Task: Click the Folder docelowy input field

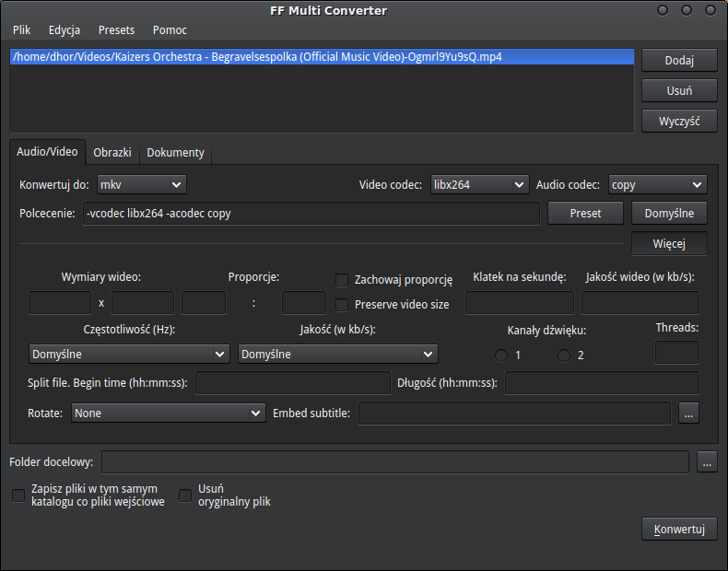Action: point(395,462)
